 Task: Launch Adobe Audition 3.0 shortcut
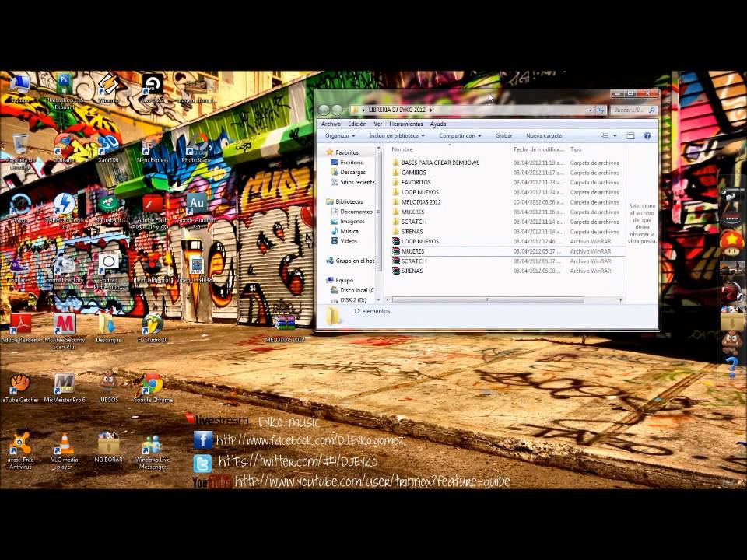(x=197, y=211)
